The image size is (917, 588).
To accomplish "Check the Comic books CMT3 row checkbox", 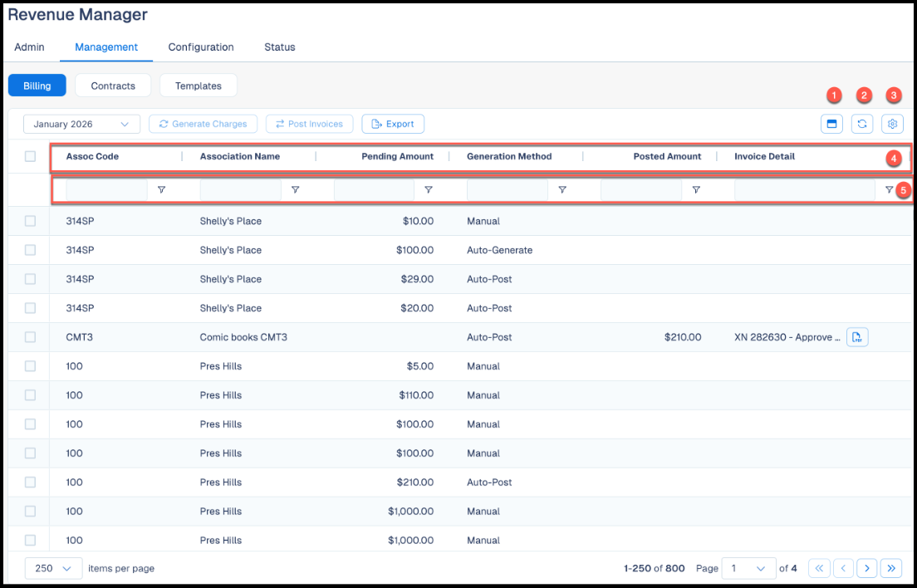I will (x=31, y=337).
